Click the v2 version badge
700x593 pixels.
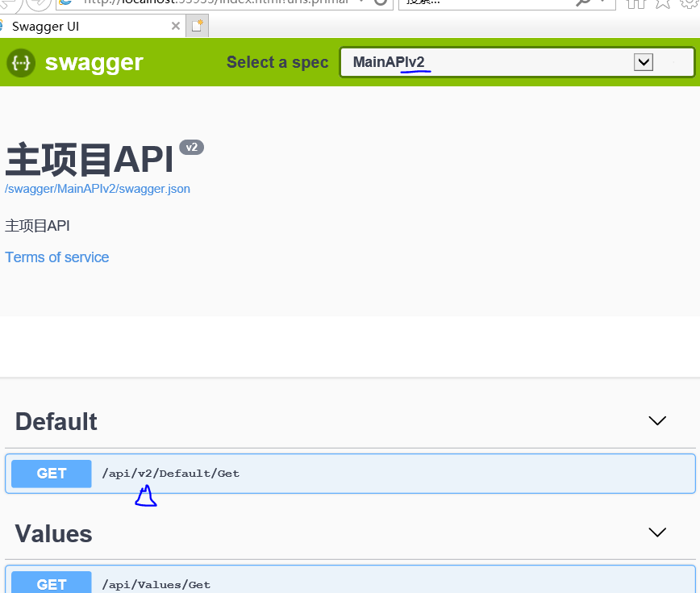point(191,148)
